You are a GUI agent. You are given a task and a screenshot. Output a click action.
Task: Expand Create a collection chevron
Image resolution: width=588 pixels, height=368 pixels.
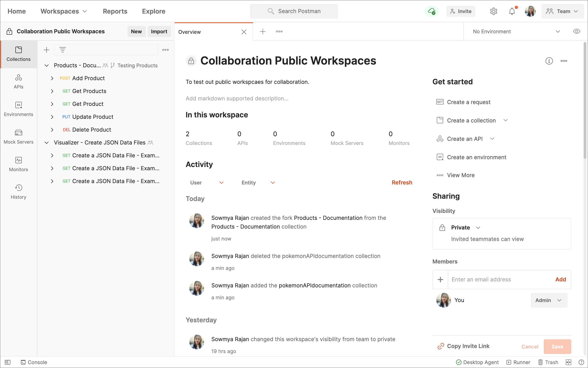[x=506, y=120]
